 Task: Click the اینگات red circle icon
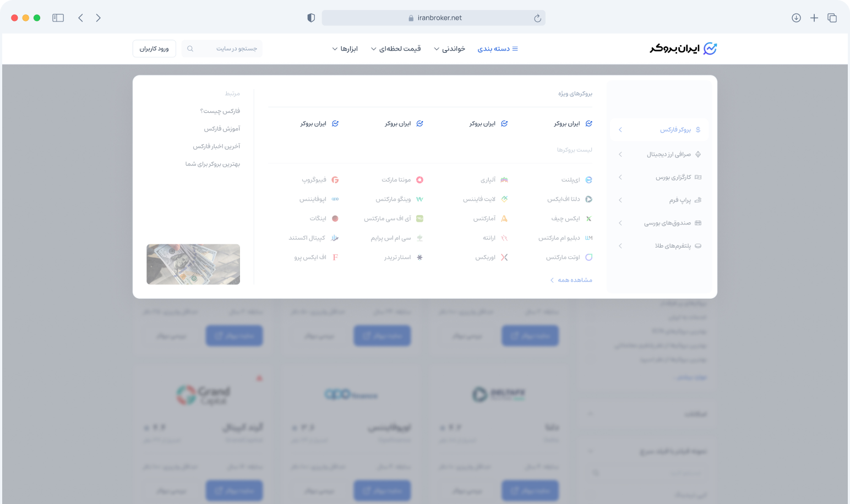coord(335,218)
